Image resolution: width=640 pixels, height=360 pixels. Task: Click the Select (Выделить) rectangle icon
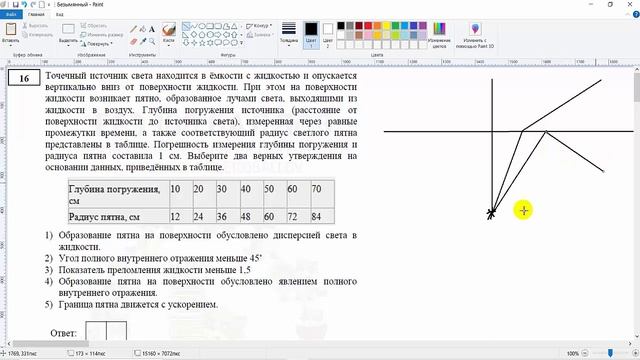68,29
